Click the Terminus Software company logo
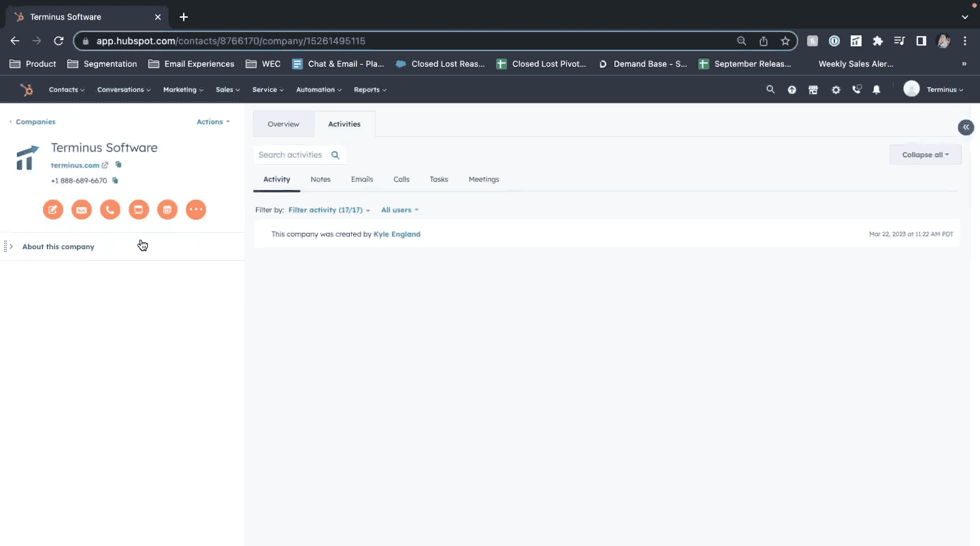 click(28, 158)
